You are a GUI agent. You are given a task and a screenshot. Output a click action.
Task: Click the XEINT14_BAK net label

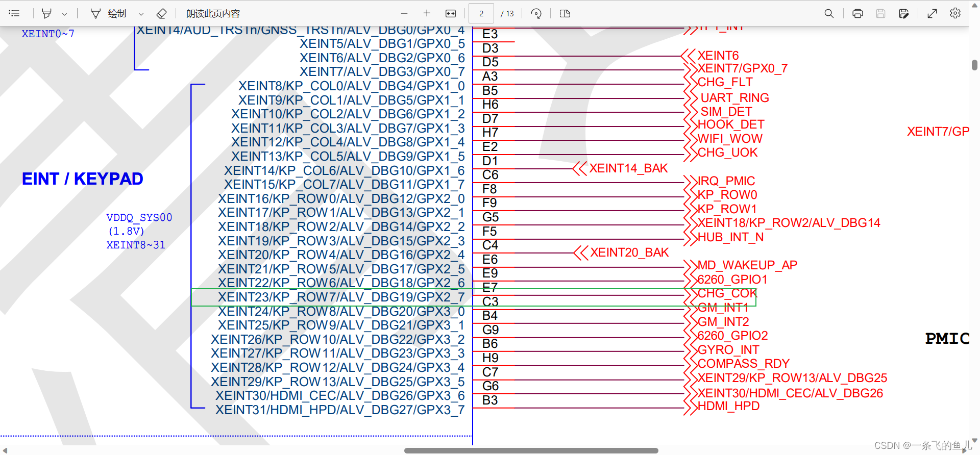[x=628, y=168]
